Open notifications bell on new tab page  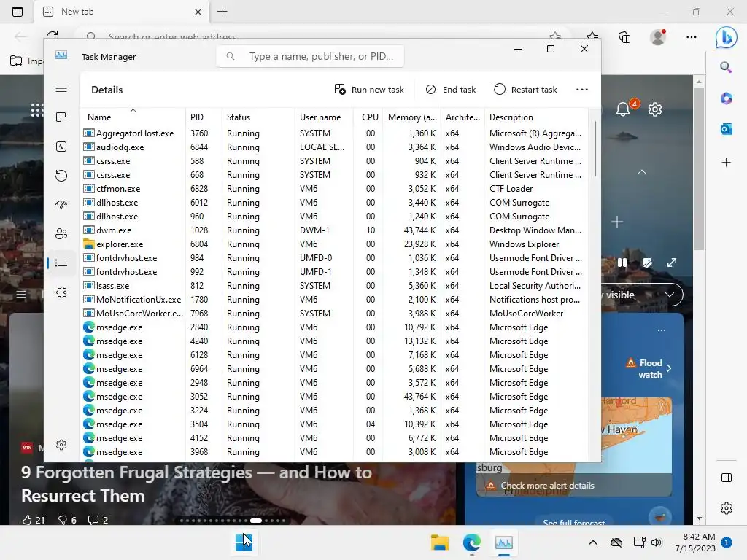623,109
